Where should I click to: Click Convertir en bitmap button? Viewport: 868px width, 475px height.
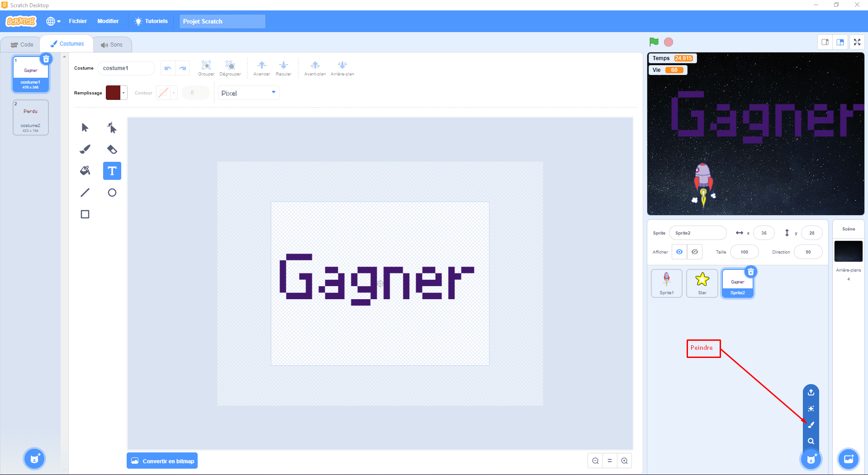point(162,461)
